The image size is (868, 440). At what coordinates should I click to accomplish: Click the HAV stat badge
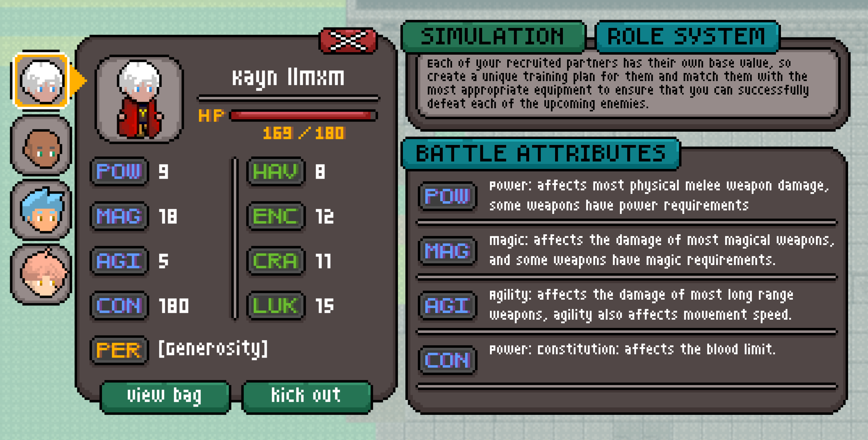[x=276, y=172]
